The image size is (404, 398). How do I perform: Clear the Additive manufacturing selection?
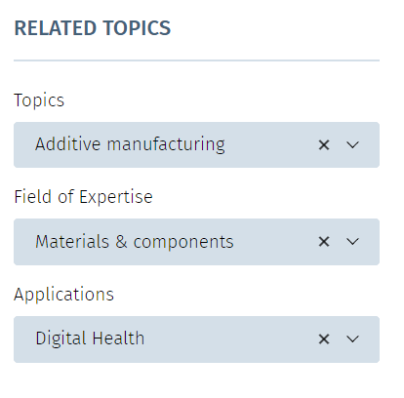pos(324,145)
